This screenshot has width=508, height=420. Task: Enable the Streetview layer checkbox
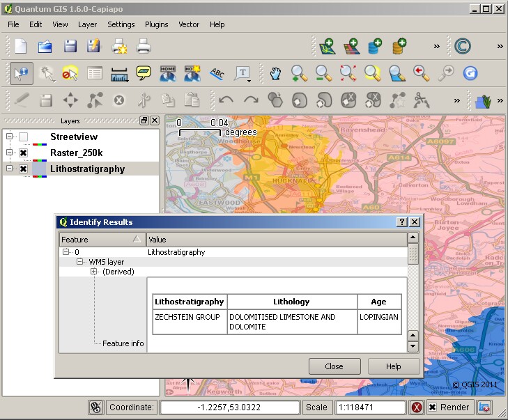(x=23, y=137)
